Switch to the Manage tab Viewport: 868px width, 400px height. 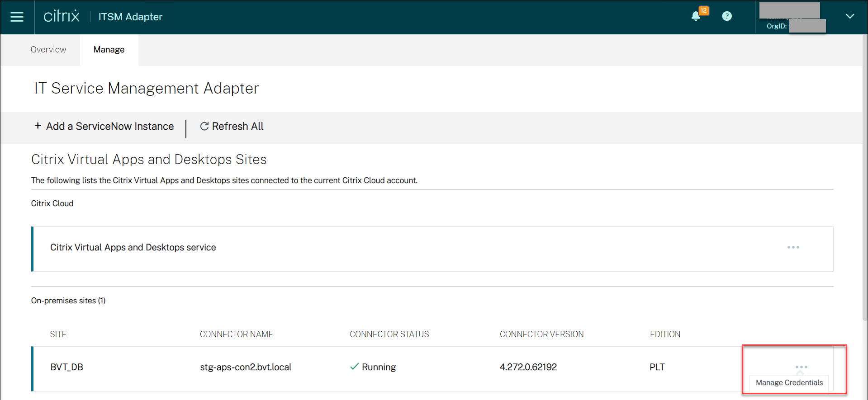[x=109, y=50]
